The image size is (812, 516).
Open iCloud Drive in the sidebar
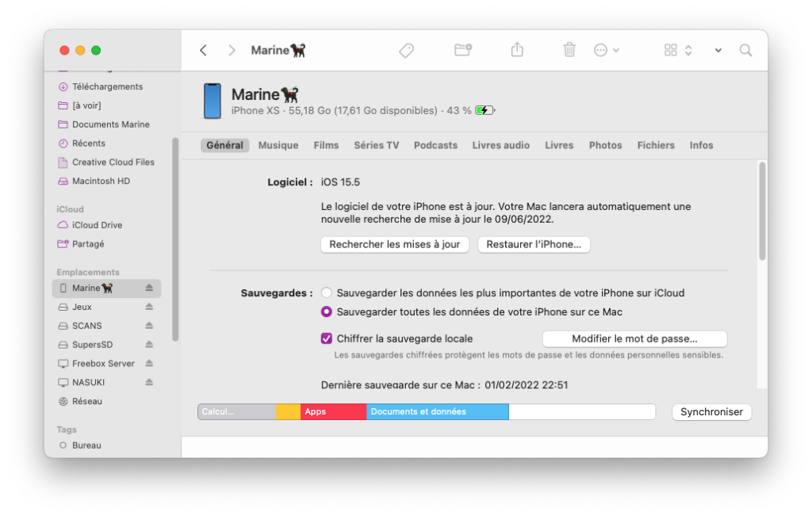pos(97,225)
